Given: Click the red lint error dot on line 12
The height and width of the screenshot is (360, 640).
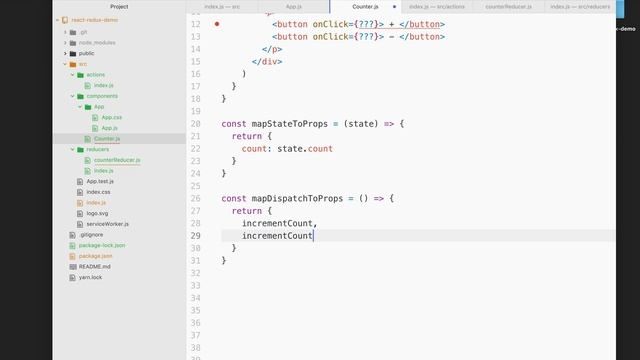Looking at the screenshot, I should [x=217, y=24].
